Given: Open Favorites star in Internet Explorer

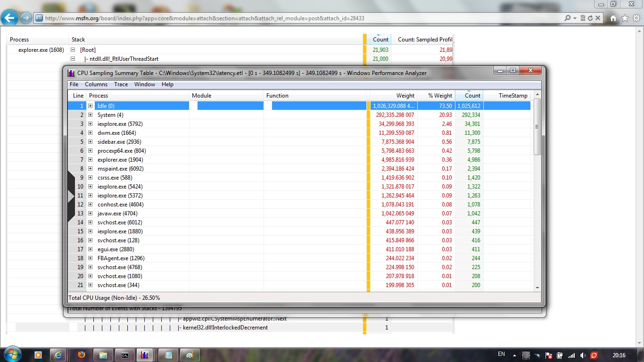Looking at the screenshot, I should click(x=625, y=18).
